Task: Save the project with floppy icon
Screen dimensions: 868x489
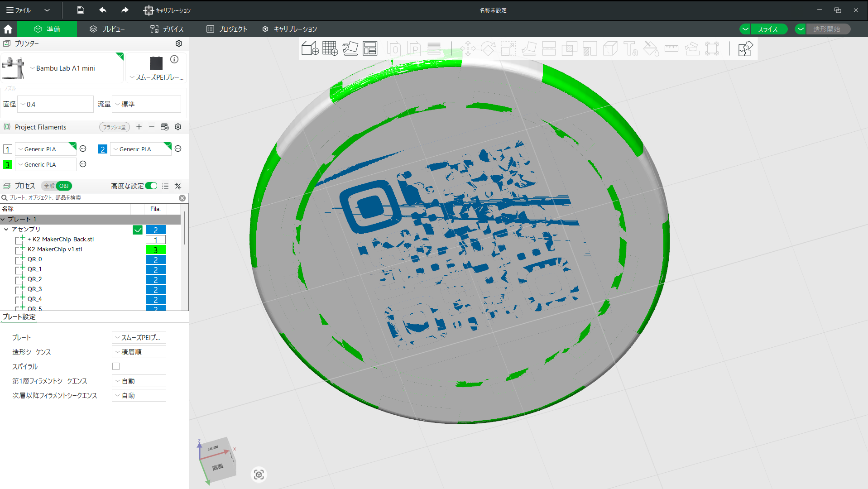Action: point(80,10)
